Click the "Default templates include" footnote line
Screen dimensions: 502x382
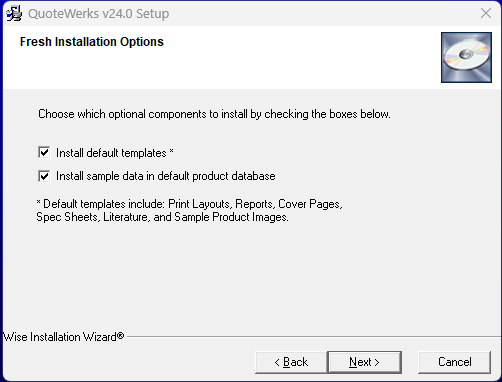pyautogui.click(x=189, y=204)
